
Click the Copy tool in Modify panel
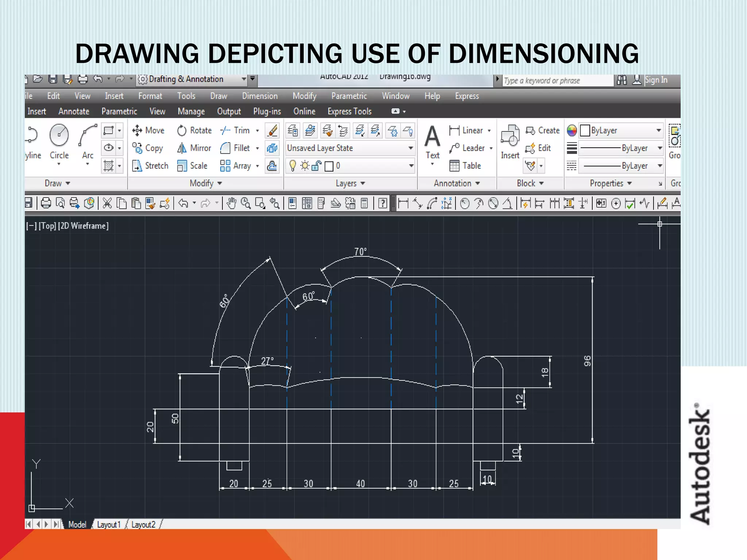click(x=148, y=148)
